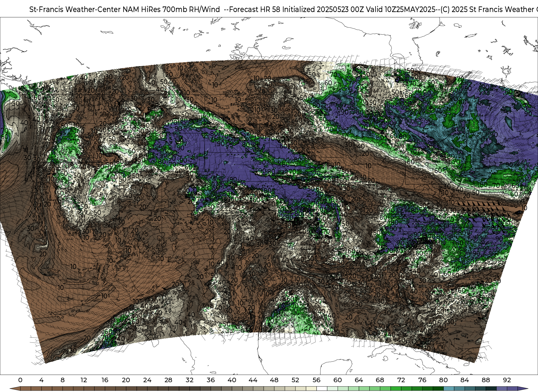Click the colorbar label '92'
This screenshot has height=392, width=538.
(x=507, y=380)
